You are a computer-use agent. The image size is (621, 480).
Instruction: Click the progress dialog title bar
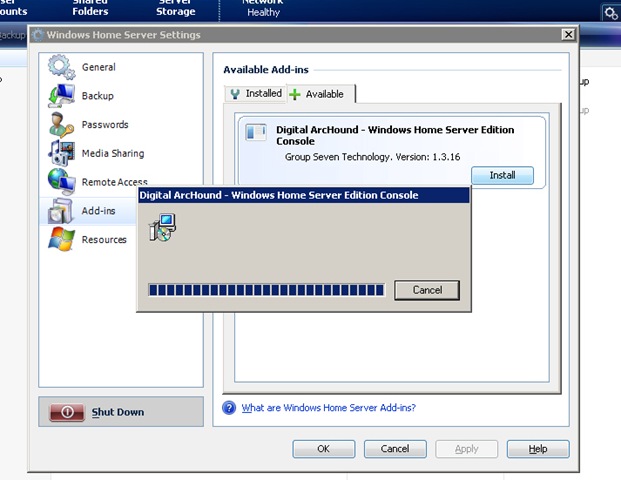(x=303, y=195)
